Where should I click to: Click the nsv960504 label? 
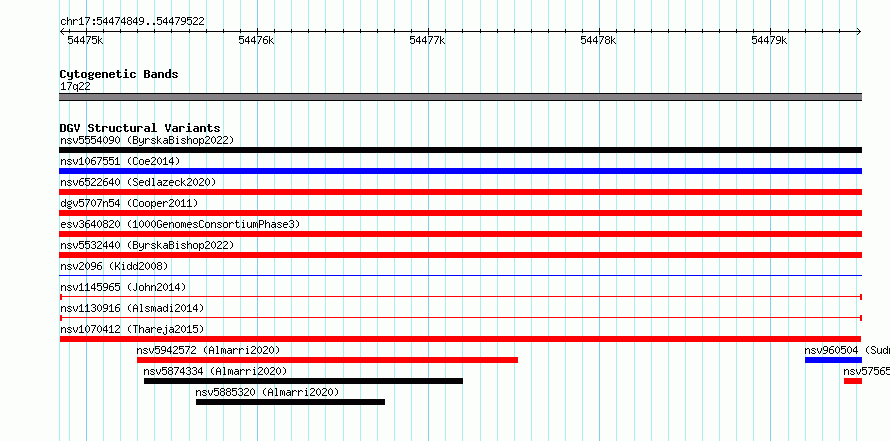832,350
